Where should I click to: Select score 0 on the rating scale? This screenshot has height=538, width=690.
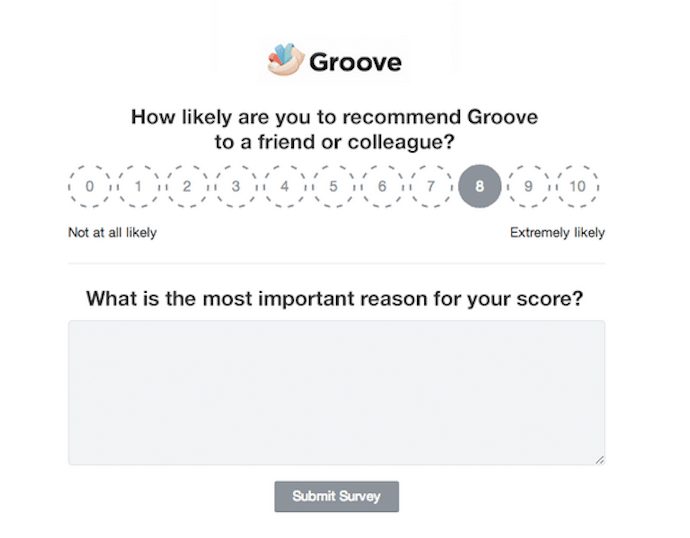click(x=90, y=187)
